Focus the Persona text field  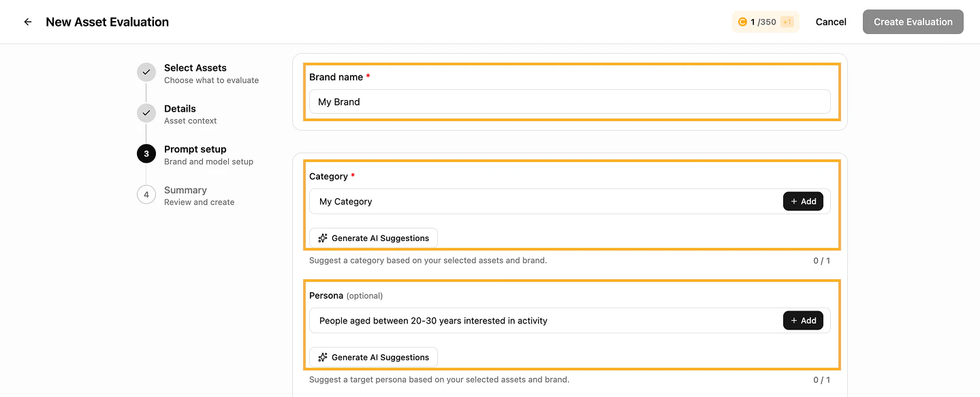(546, 321)
